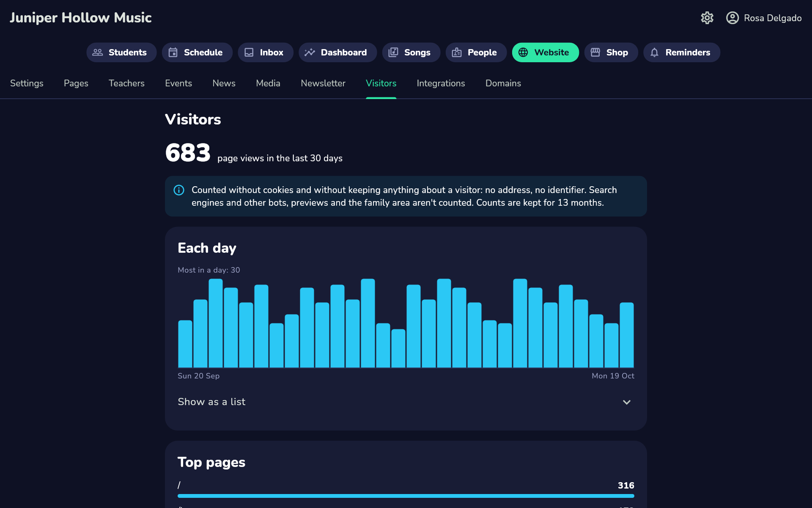Click the Dashboard chart icon
Viewport: 812px width, 508px height.
310,52
